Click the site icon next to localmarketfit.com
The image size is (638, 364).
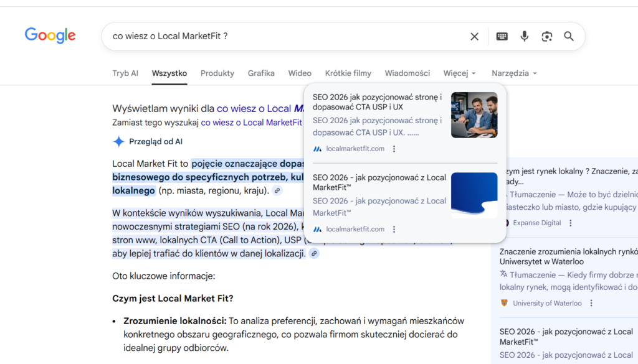318,148
